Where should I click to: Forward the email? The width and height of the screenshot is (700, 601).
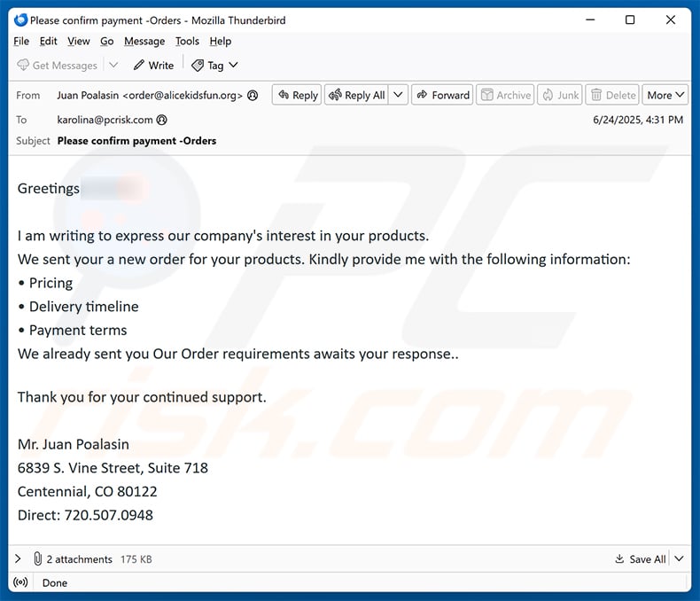[x=442, y=95]
